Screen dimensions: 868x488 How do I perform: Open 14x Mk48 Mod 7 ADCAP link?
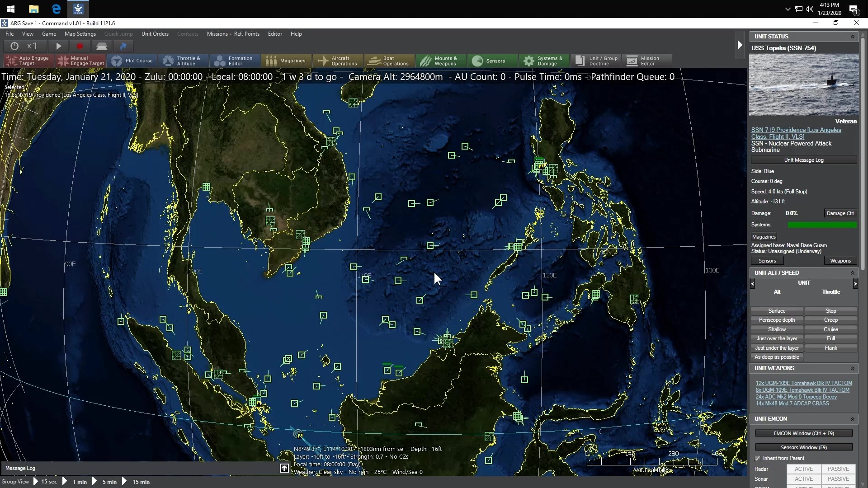tap(793, 404)
